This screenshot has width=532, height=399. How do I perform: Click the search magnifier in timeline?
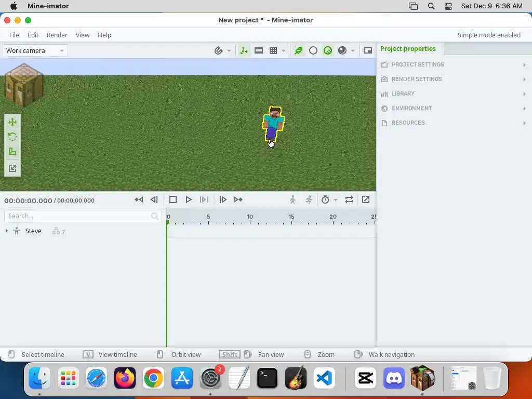pos(155,216)
